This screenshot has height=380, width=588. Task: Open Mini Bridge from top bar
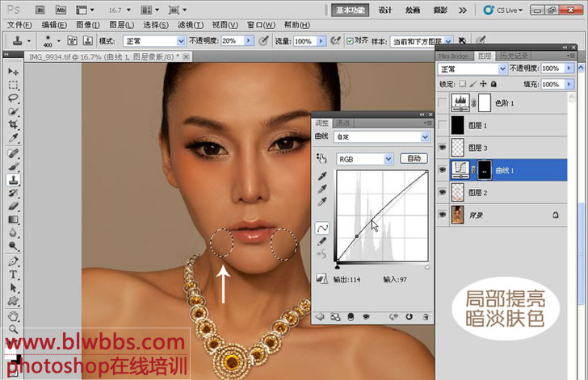pyautogui.click(x=61, y=10)
